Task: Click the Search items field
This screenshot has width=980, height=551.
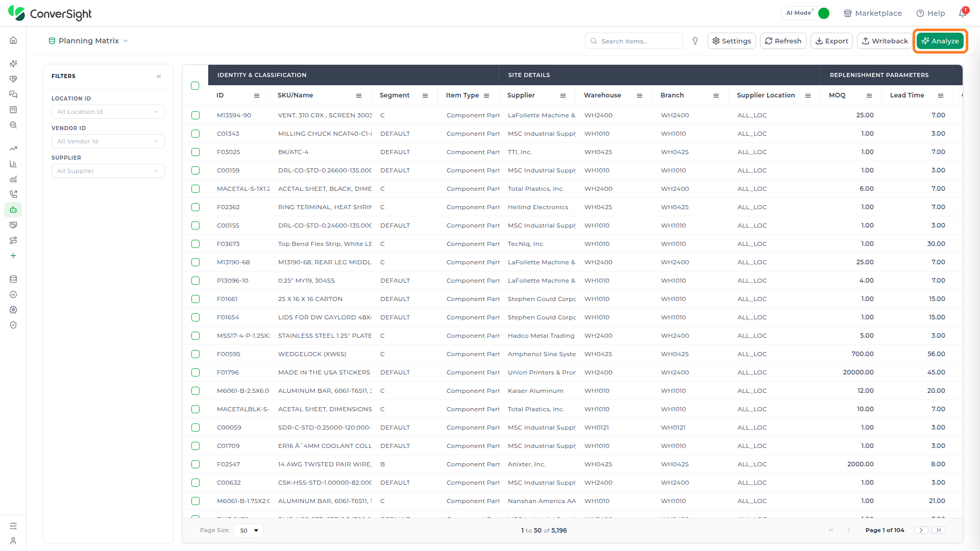Action: point(634,41)
